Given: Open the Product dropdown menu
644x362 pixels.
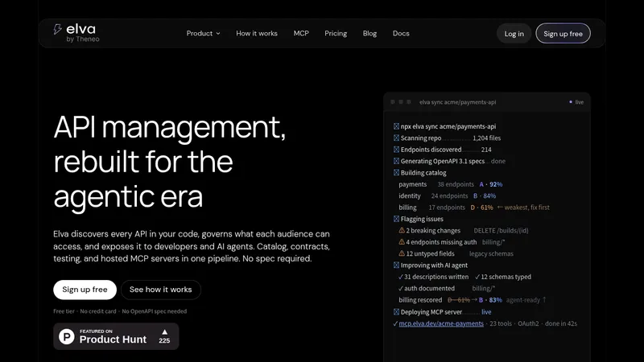Looking at the screenshot, I should [x=204, y=34].
